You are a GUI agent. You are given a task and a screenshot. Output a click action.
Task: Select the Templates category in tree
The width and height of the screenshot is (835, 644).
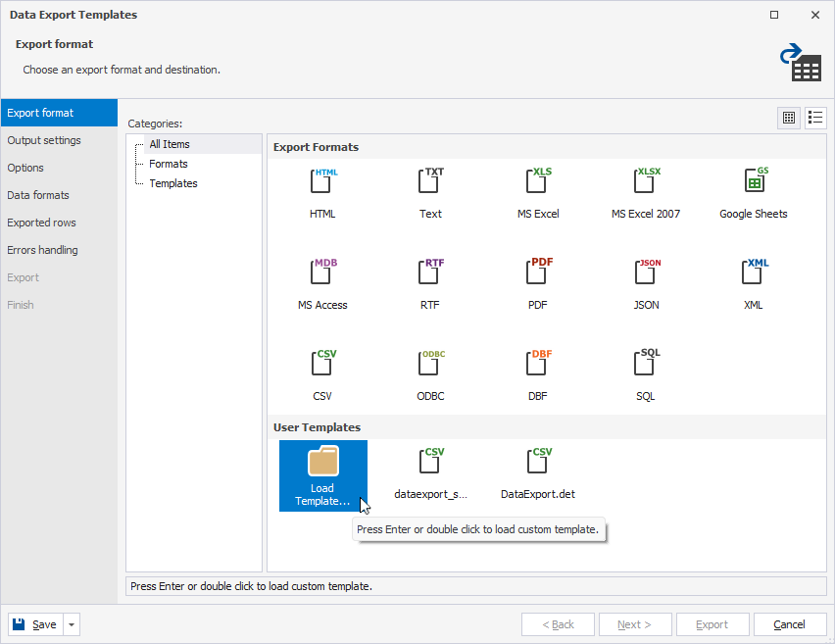click(x=173, y=183)
